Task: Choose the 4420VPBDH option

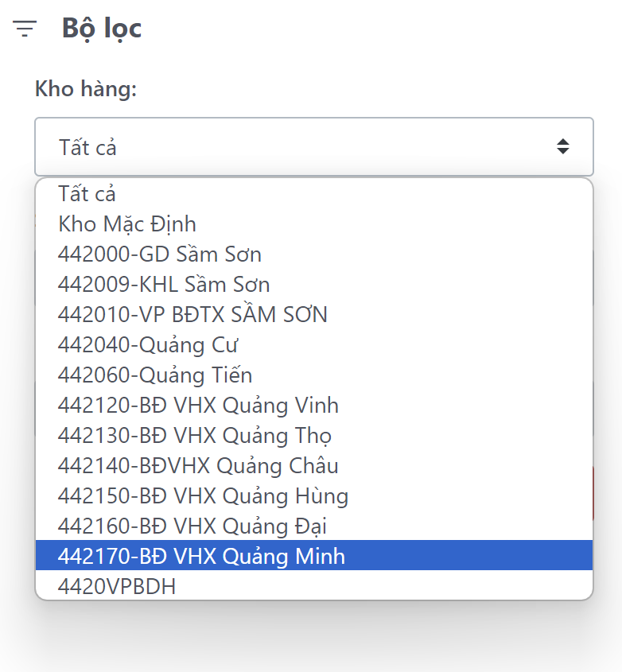Action: pos(117,586)
